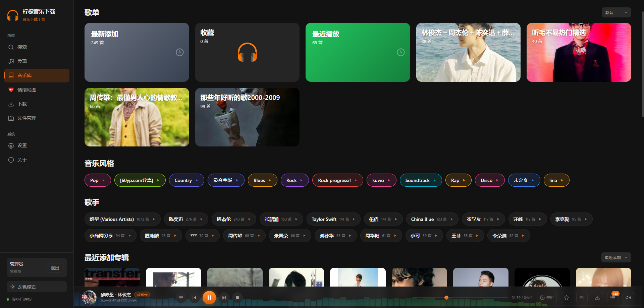Open the 听毛不易热门精选 playlist

point(579,52)
